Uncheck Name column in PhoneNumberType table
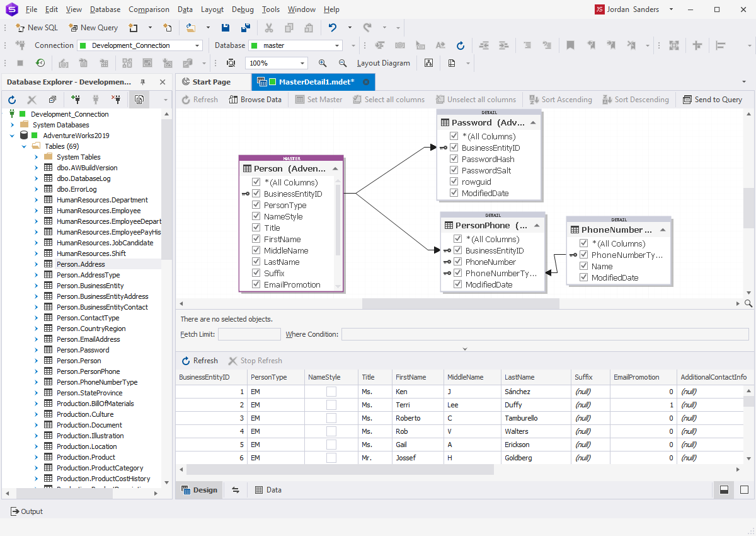The height and width of the screenshot is (536, 756). 583,266
